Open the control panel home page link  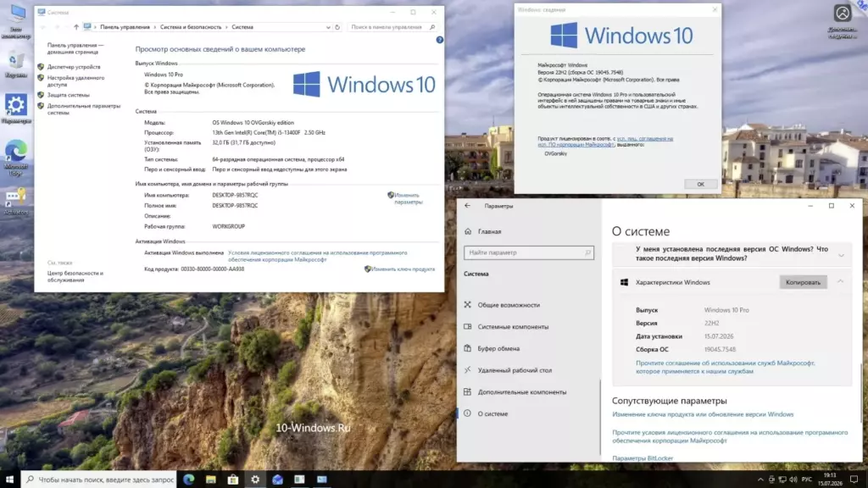(x=75, y=48)
